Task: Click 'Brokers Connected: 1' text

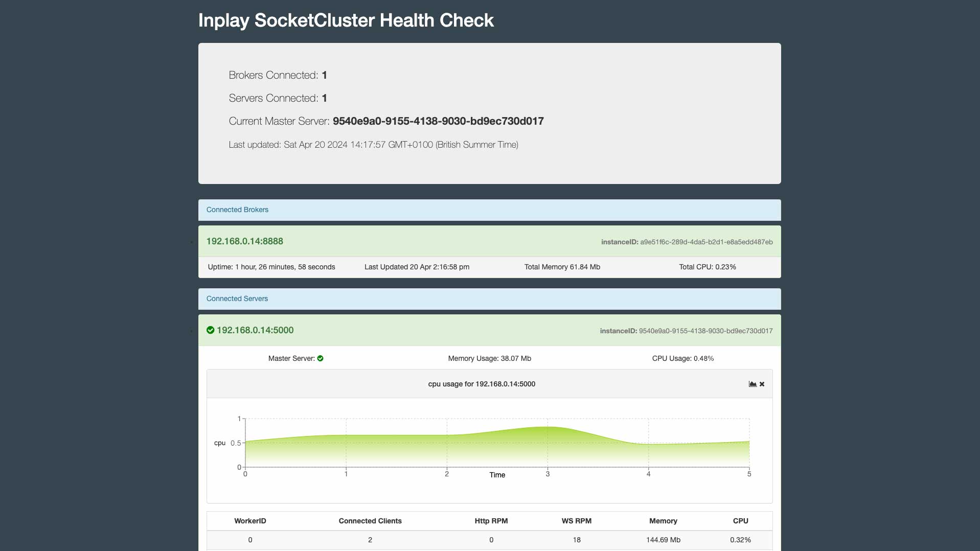Action: coord(278,75)
